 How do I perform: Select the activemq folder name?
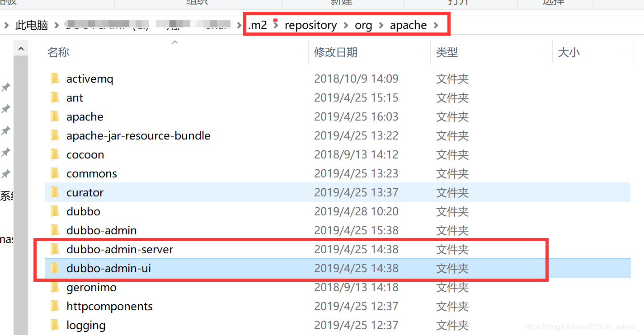pyautogui.click(x=90, y=79)
